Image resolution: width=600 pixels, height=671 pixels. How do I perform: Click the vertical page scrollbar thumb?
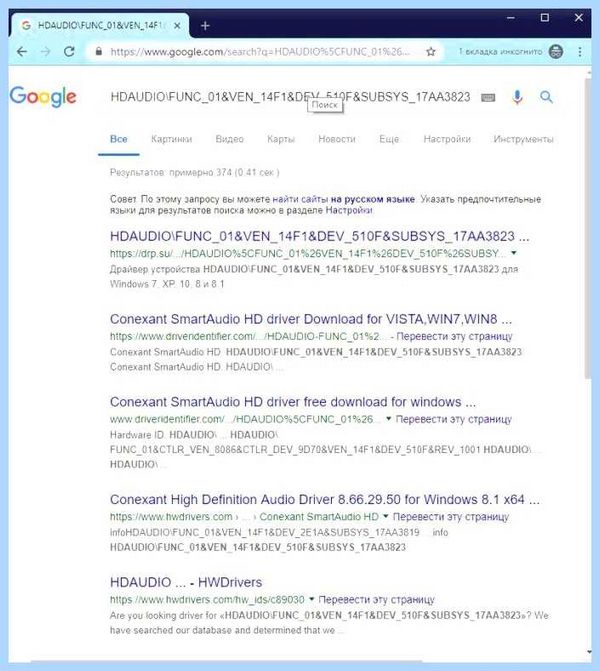(x=589, y=229)
